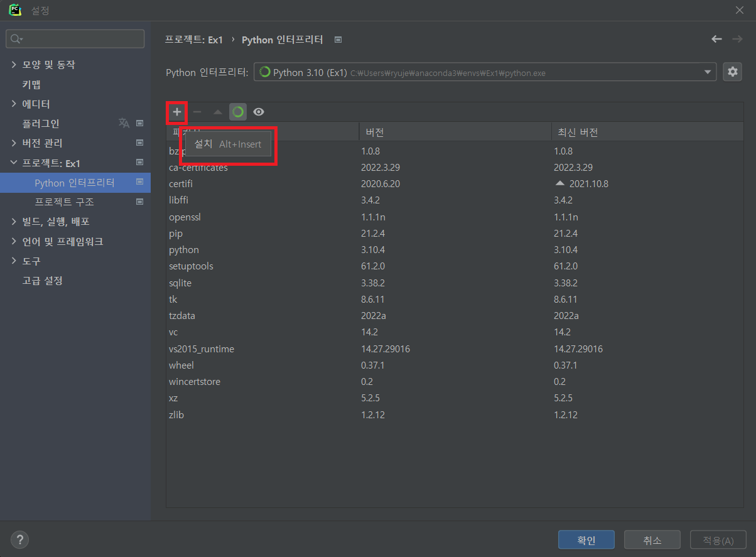The height and width of the screenshot is (557, 756).
Task: Click the minus uninstall package icon
Action: tap(197, 112)
